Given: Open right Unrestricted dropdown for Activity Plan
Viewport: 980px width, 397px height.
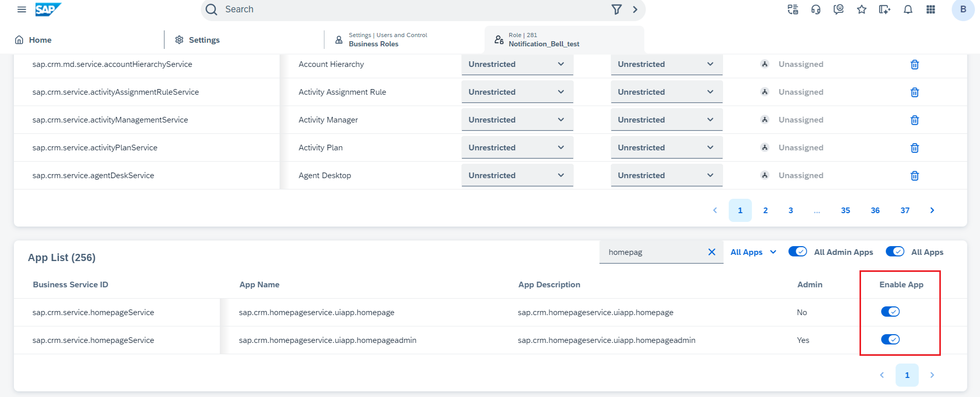Looking at the screenshot, I should [666, 148].
